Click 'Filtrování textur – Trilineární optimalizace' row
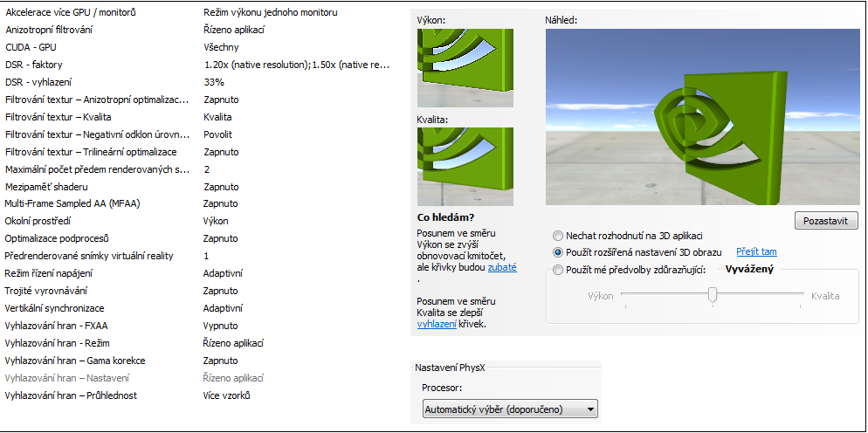This screenshot has width=868, height=433. pyautogui.click(x=199, y=152)
